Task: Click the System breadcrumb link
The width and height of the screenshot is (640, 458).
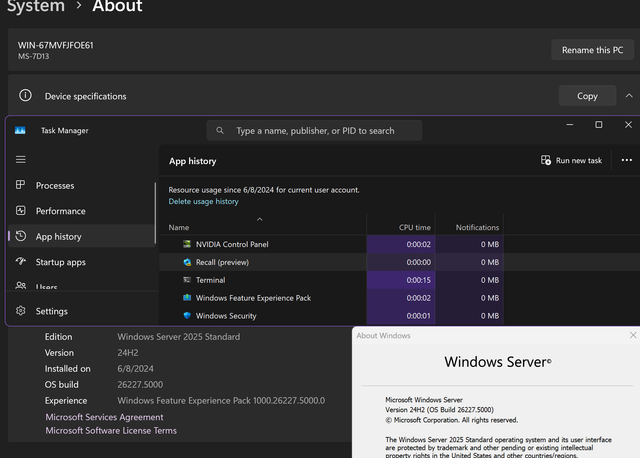Action: point(36,7)
